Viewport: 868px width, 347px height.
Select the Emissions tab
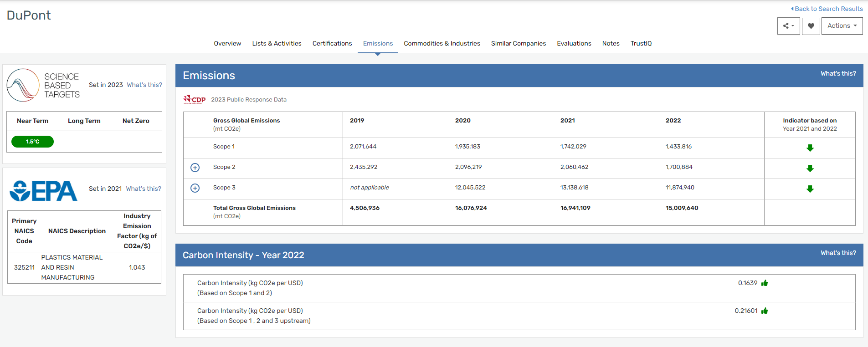pyautogui.click(x=378, y=43)
